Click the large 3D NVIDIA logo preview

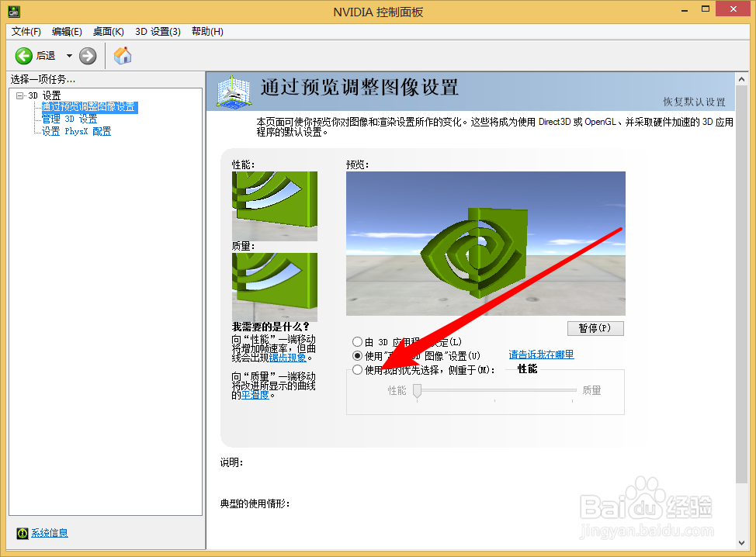(486, 244)
